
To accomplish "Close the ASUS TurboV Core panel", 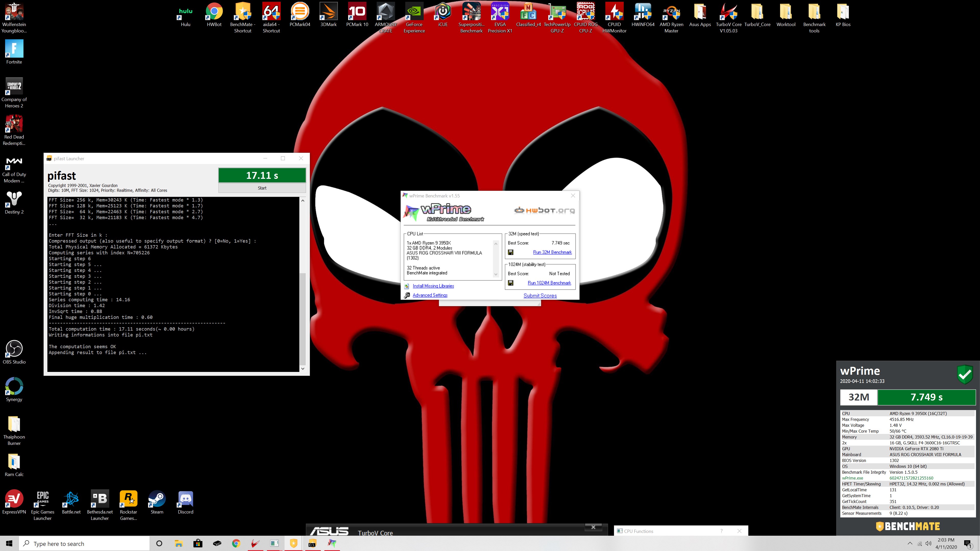I will [593, 527].
